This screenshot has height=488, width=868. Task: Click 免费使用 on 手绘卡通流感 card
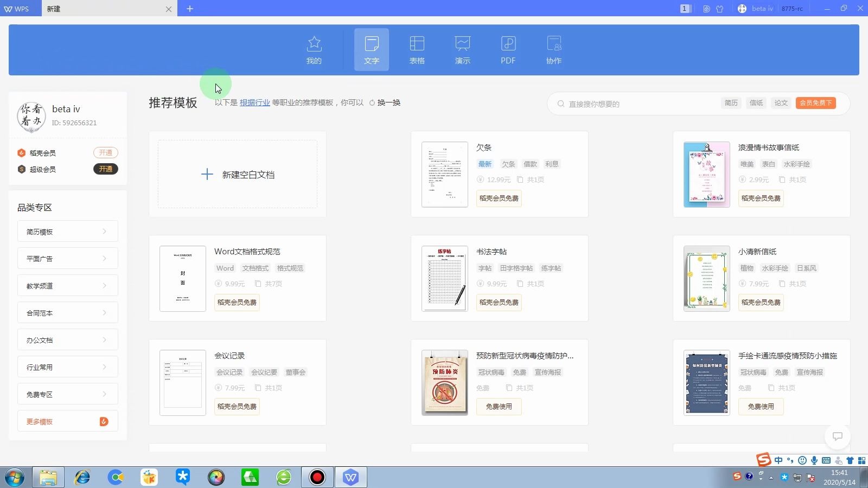[761, 407]
